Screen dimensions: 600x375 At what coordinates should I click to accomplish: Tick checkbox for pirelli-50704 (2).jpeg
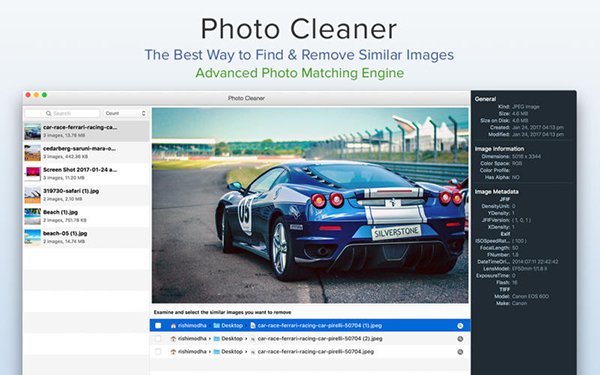tap(158, 339)
